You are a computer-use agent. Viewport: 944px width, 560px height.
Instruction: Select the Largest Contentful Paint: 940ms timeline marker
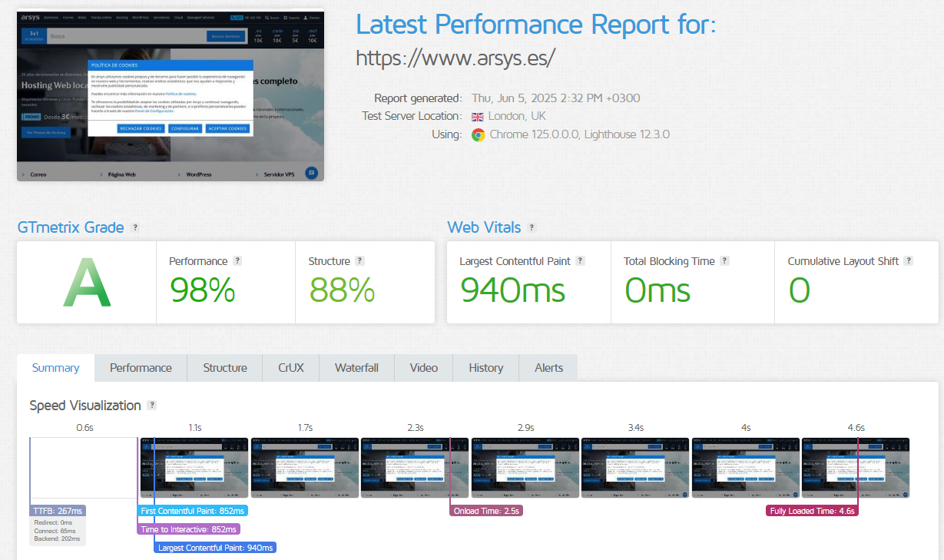[x=215, y=548]
